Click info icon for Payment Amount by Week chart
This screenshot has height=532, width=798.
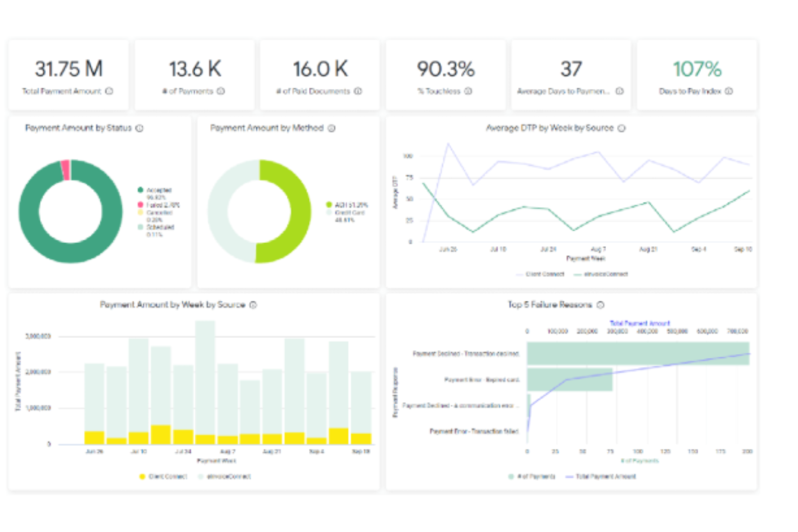pos(253,305)
